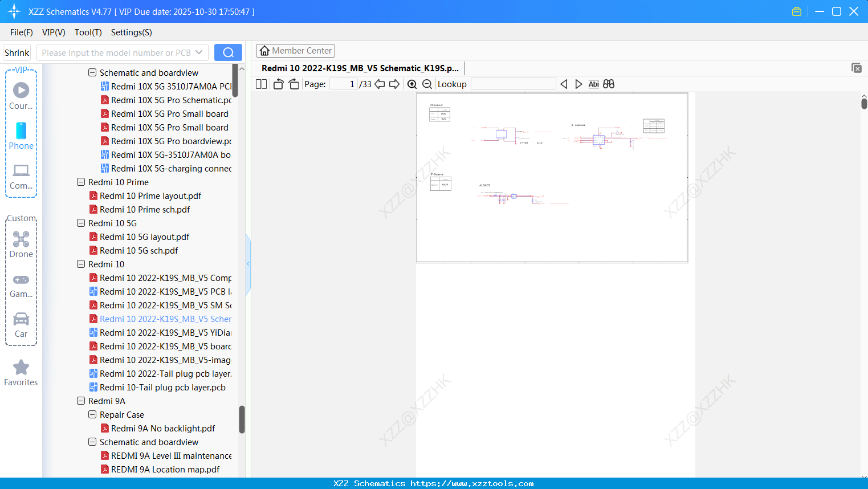Open the VIP(V) menu
This screenshot has height=489, width=868.
point(54,32)
